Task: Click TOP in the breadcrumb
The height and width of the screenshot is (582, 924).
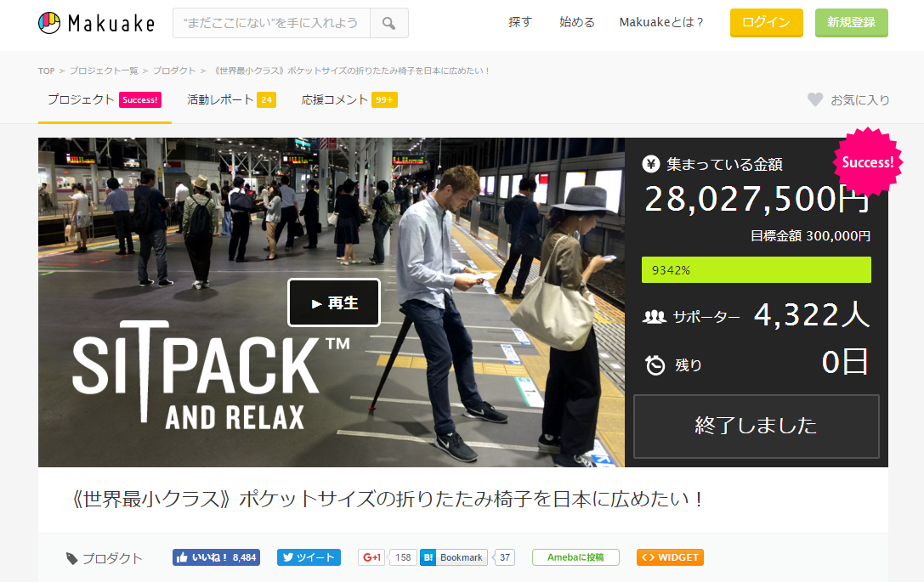Action: 47,71
